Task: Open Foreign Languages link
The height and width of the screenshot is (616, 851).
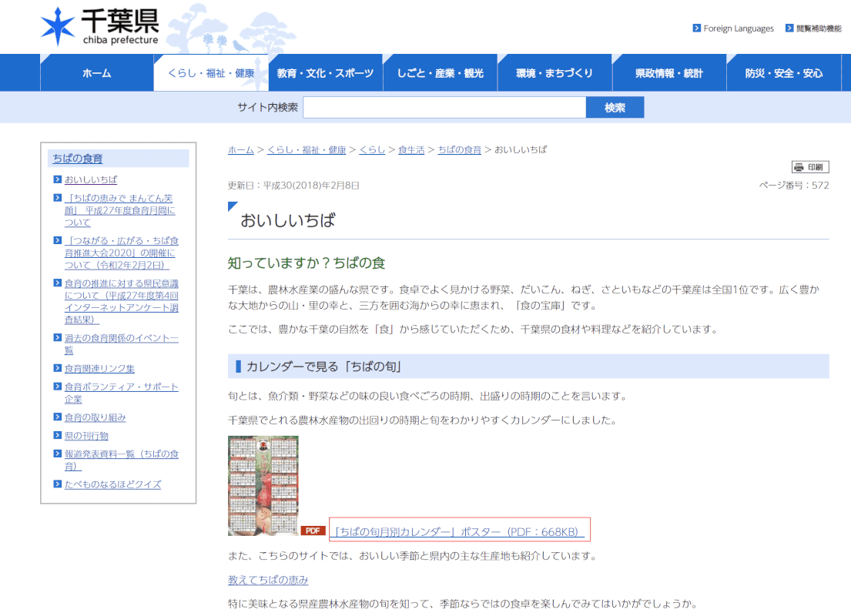Action: coord(739,28)
